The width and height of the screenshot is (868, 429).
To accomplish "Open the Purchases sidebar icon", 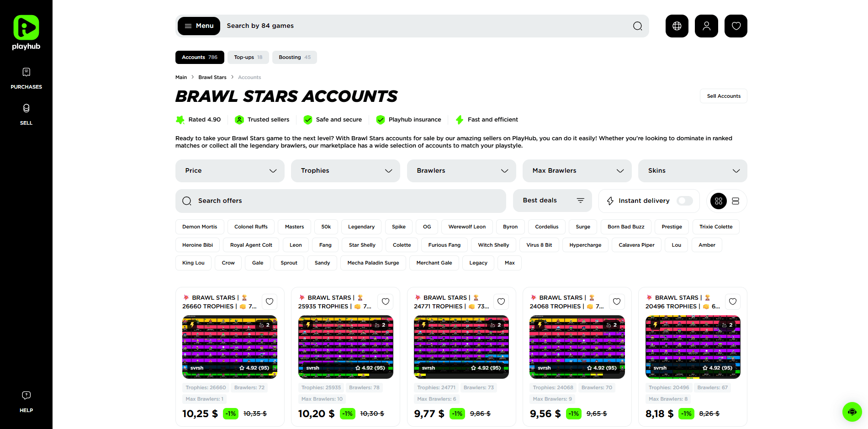I will (x=26, y=72).
